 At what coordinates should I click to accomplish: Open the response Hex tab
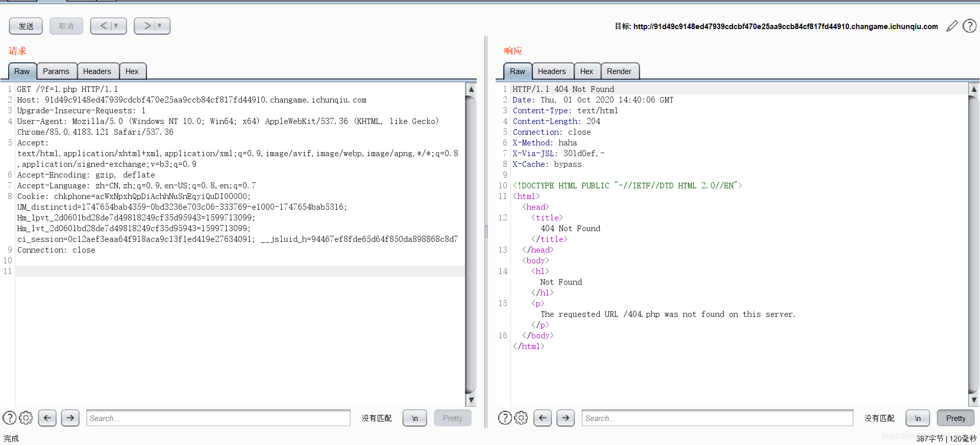(587, 71)
